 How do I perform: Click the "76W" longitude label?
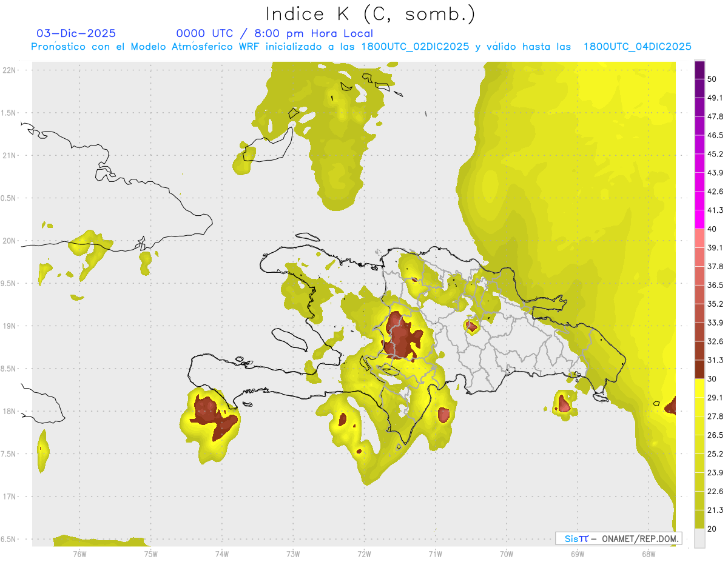pyautogui.click(x=79, y=553)
